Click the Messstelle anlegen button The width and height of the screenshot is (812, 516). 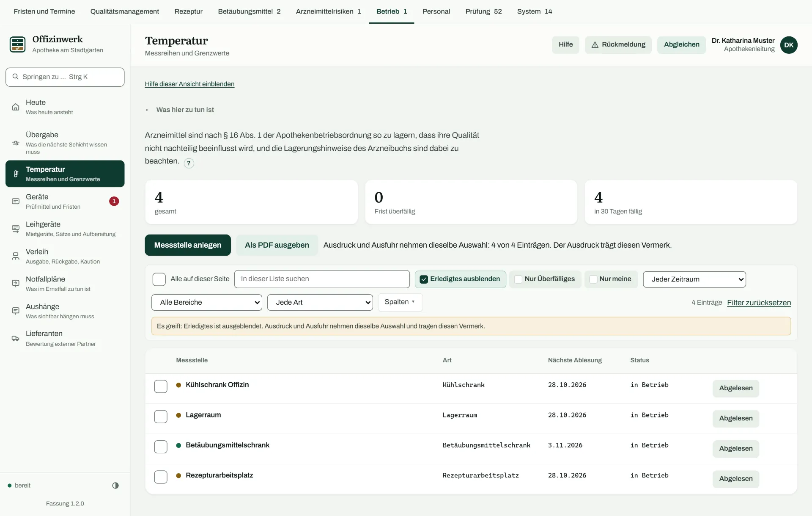(x=188, y=245)
